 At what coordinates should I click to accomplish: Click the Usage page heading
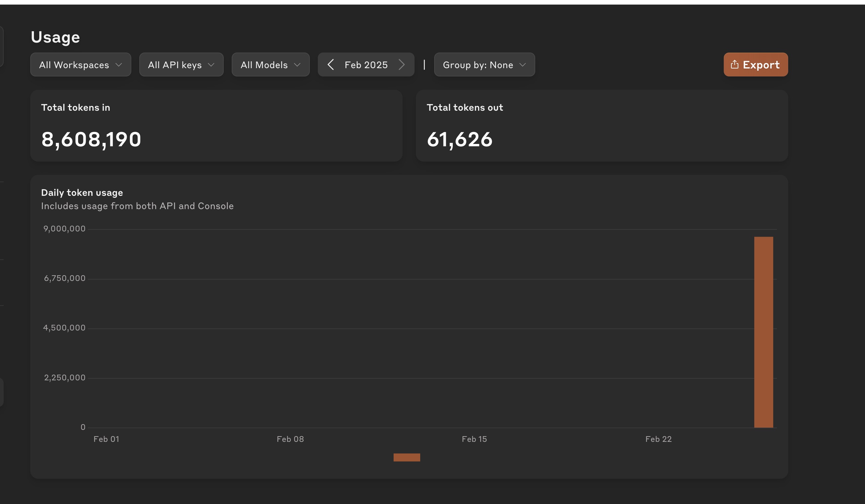coord(55,37)
